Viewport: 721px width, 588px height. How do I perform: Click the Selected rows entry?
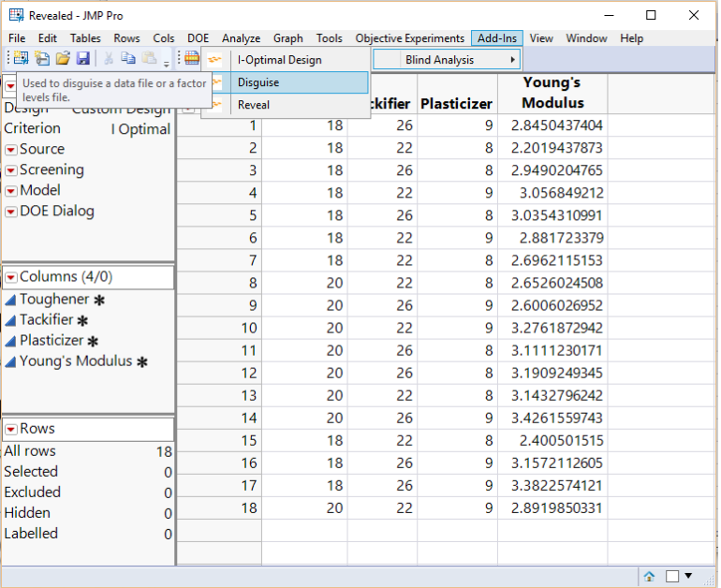click(88, 472)
